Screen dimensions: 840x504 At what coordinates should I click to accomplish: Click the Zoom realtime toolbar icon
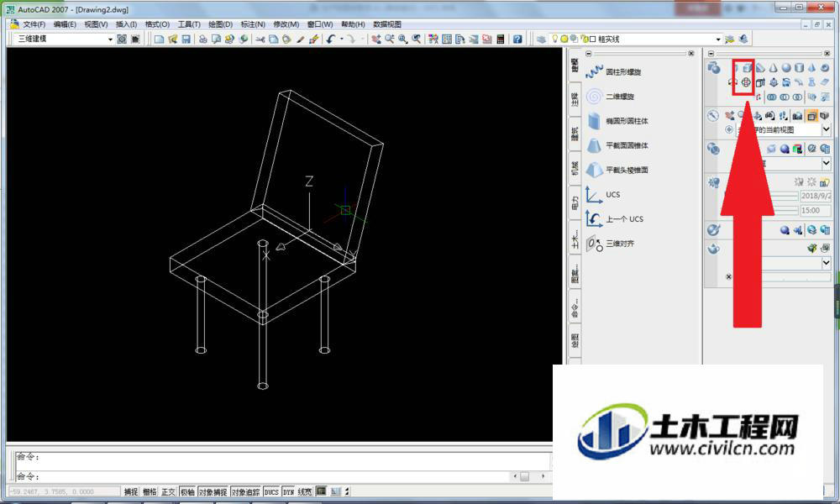pos(390,39)
